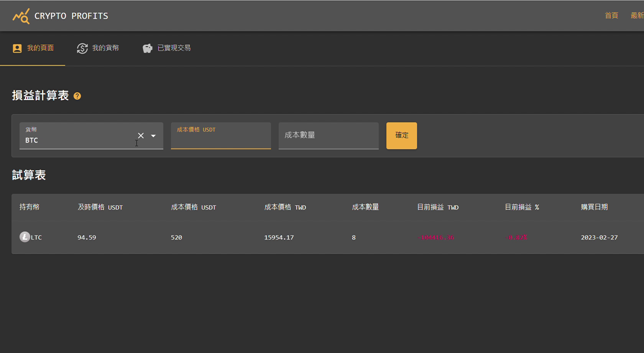Go to 首頁 link

tap(611, 16)
